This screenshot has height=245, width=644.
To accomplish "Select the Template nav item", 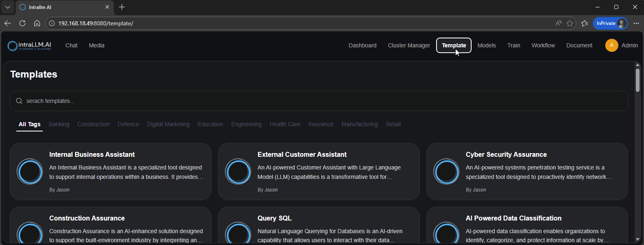I will [454, 45].
